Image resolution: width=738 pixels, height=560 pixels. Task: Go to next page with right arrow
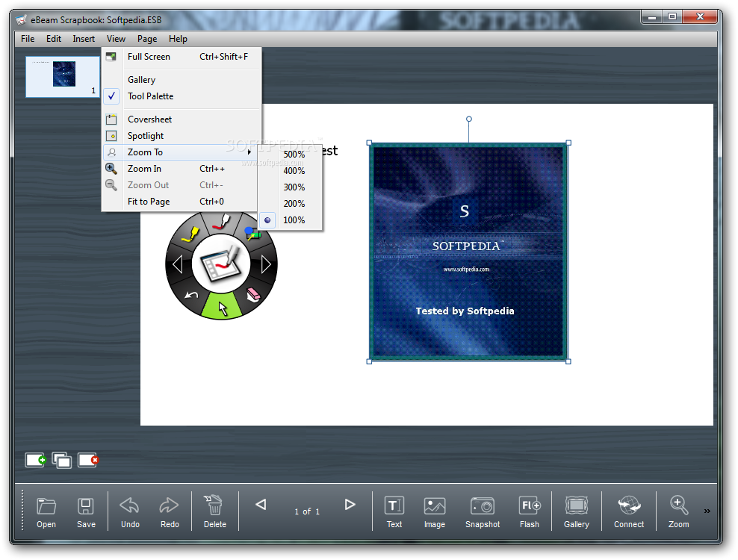pyautogui.click(x=350, y=505)
